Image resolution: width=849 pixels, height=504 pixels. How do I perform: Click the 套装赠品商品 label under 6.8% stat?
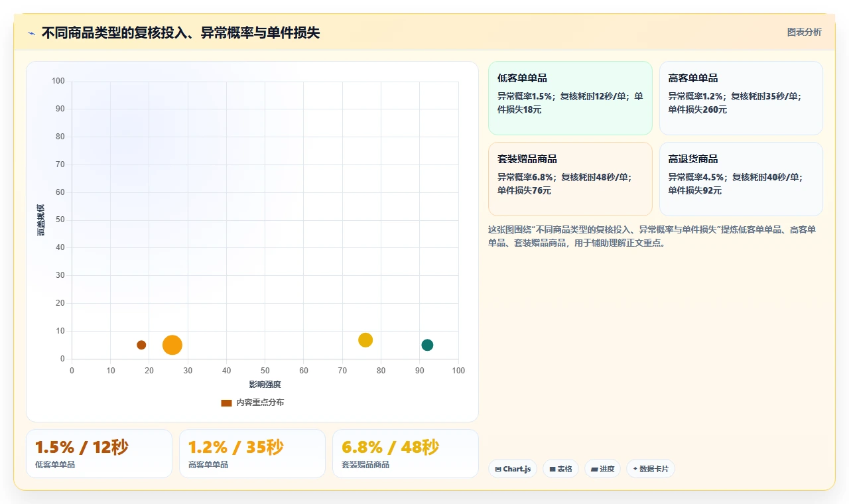click(365, 465)
